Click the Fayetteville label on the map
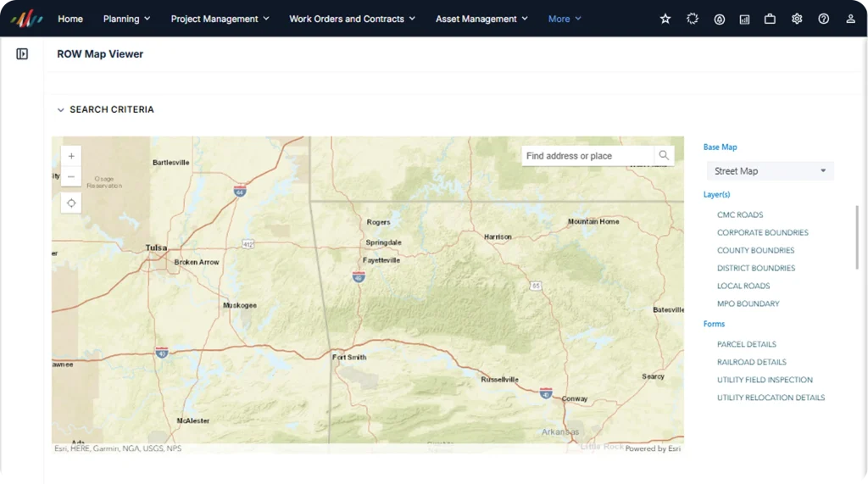Image resolution: width=868 pixels, height=484 pixels. pos(381,260)
